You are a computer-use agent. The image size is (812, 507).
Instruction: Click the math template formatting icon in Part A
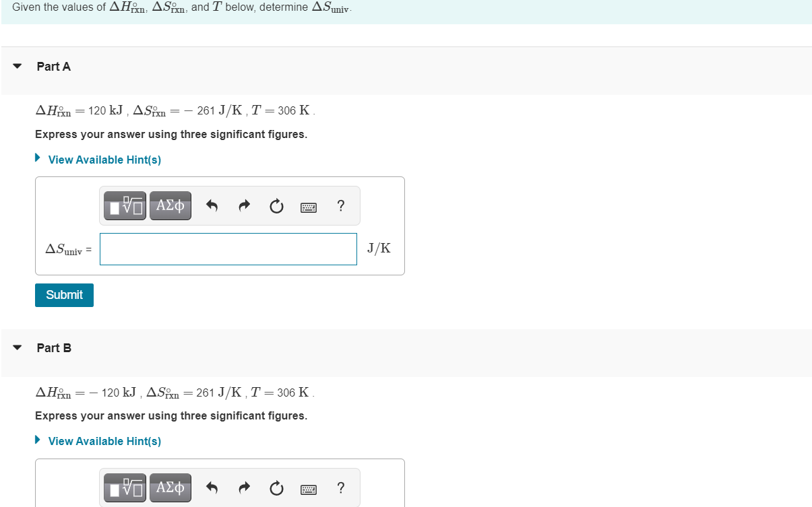point(124,205)
